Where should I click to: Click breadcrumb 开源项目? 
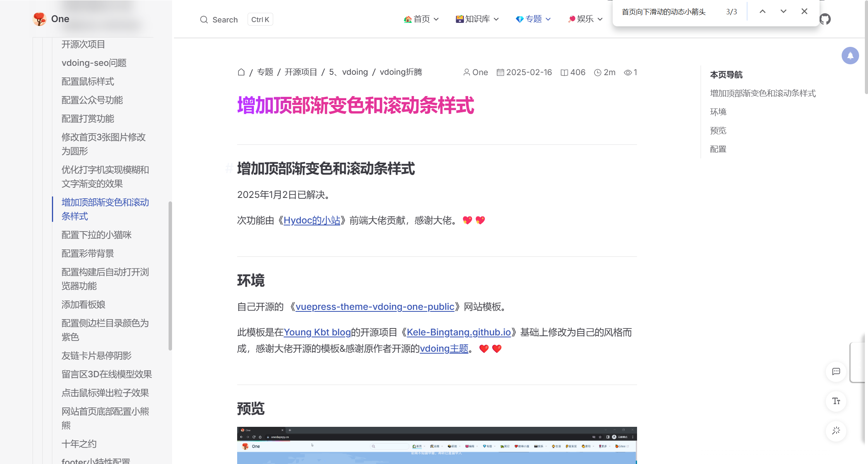pos(301,72)
